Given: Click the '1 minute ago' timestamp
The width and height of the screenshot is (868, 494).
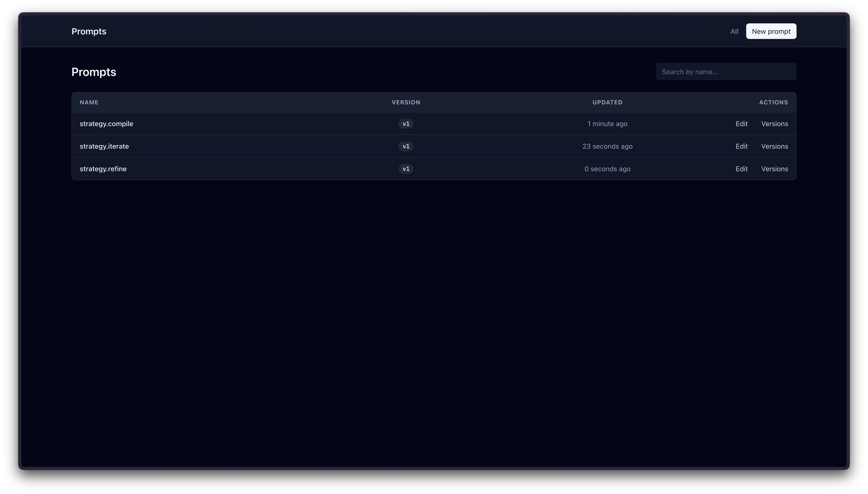Looking at the screenshot, I should coord(607,124).
